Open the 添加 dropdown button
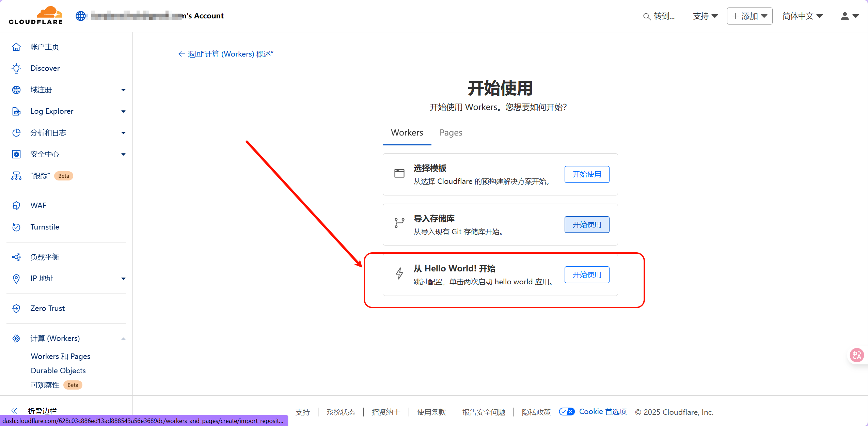 click(749, 16)
